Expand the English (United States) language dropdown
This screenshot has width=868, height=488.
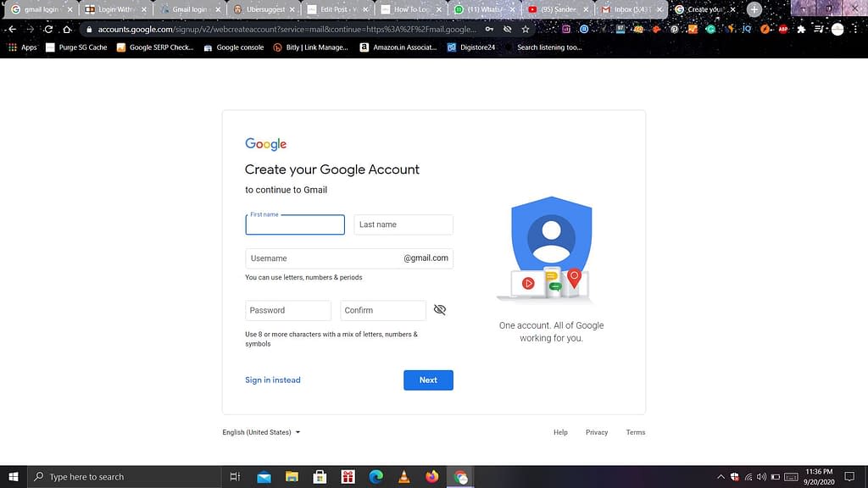[261, 432]
